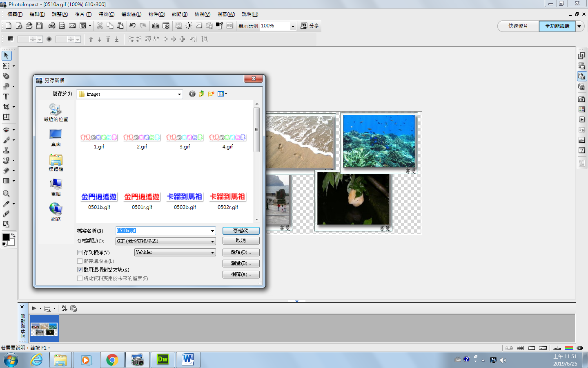Select the Crop tool in toolbox

(6, 107)
